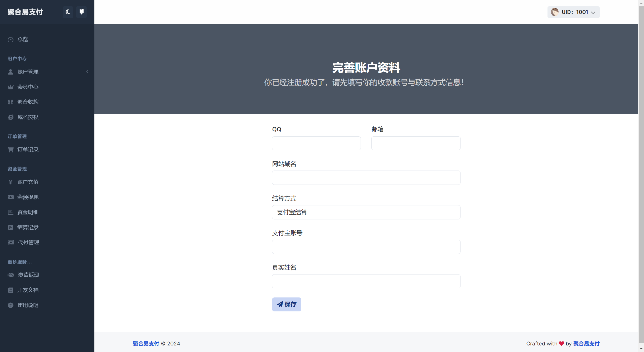The width and height of the screenshot is (644, 352).
Task: Collapse the 账户管理 submenu chevron
Action: pos(87,71)
